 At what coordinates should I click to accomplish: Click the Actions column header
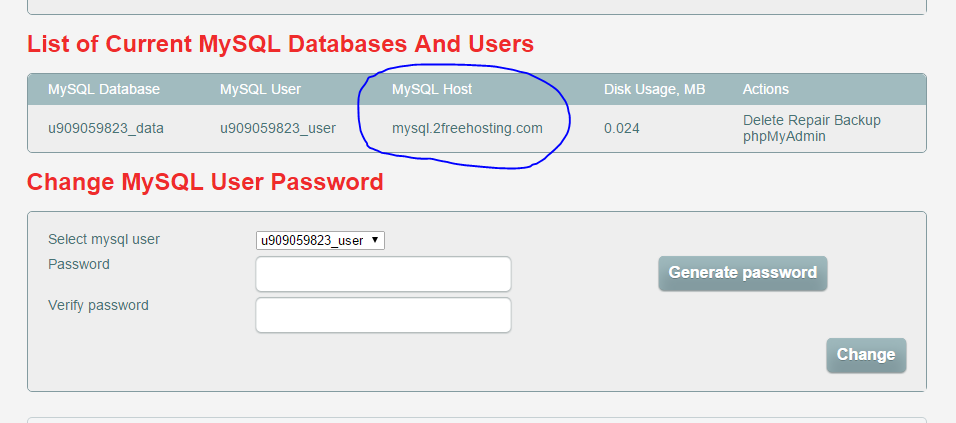coord(765,89)
